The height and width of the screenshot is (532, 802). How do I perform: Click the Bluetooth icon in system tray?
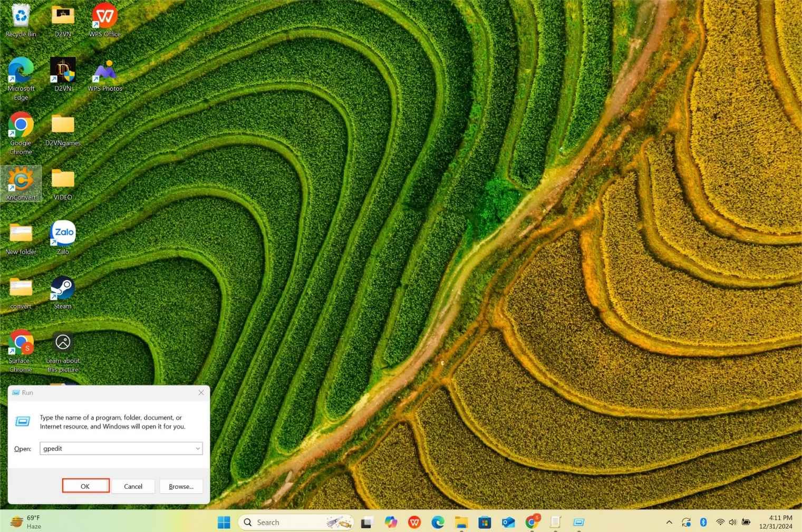[x=703, y=522]
